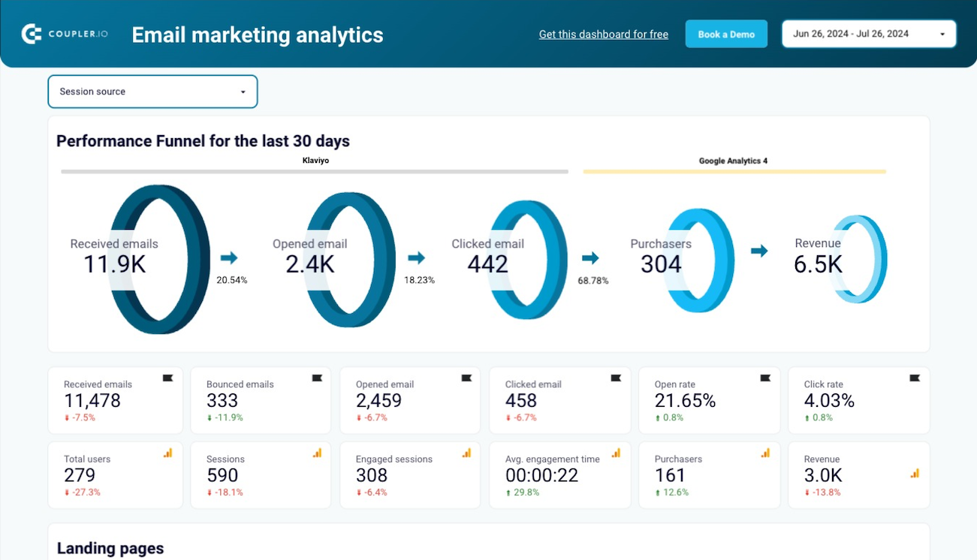
Task: Click the flag icon on Bounced emails card
Action: tap(317, 378)
